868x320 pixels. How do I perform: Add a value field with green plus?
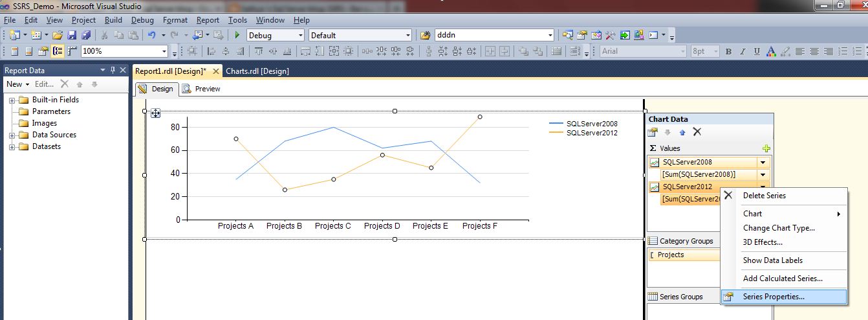coord(766,148)
